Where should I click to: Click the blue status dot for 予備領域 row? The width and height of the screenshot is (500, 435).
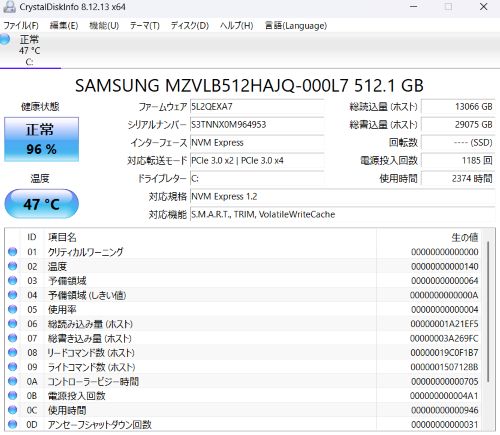12,280
